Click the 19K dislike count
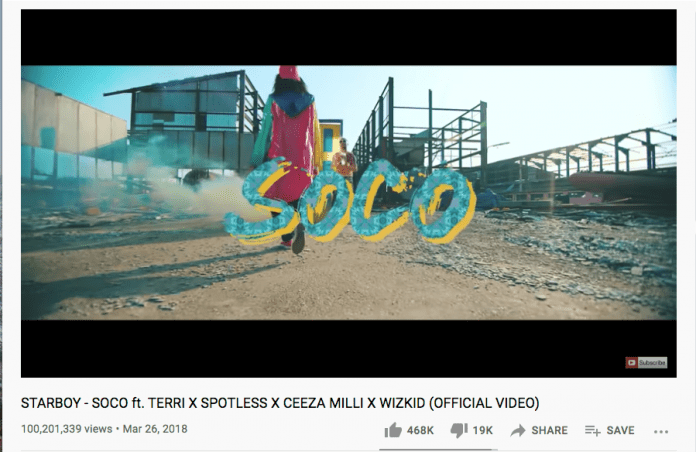 click(482, 430)
